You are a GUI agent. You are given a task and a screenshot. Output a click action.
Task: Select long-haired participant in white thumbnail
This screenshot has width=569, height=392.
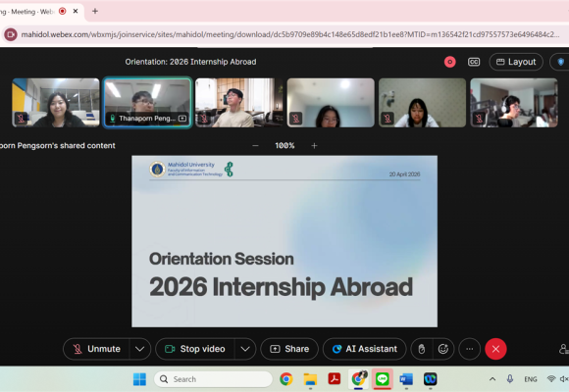tap(423, 103)
